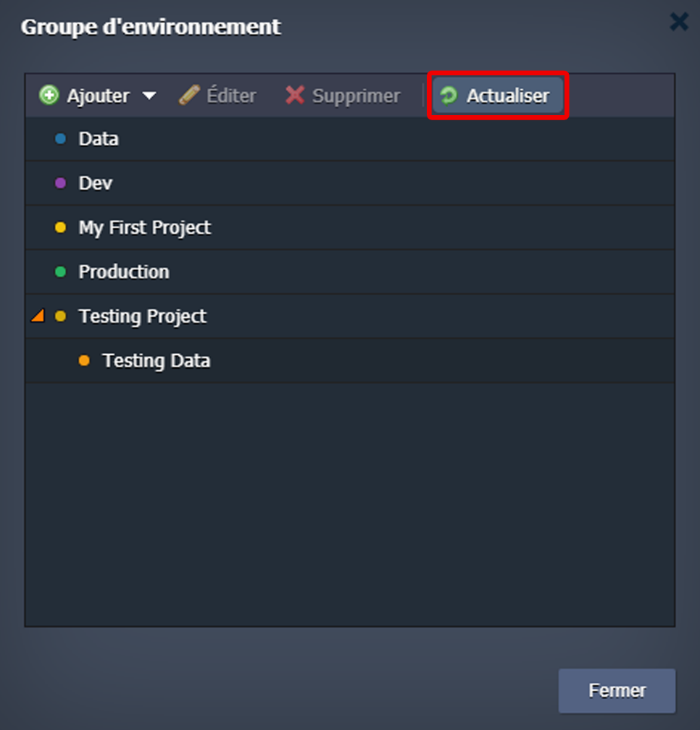The image size is (700, 730).
Task: Open the Ajouter dropdown arrow
Action: point(149,96)
